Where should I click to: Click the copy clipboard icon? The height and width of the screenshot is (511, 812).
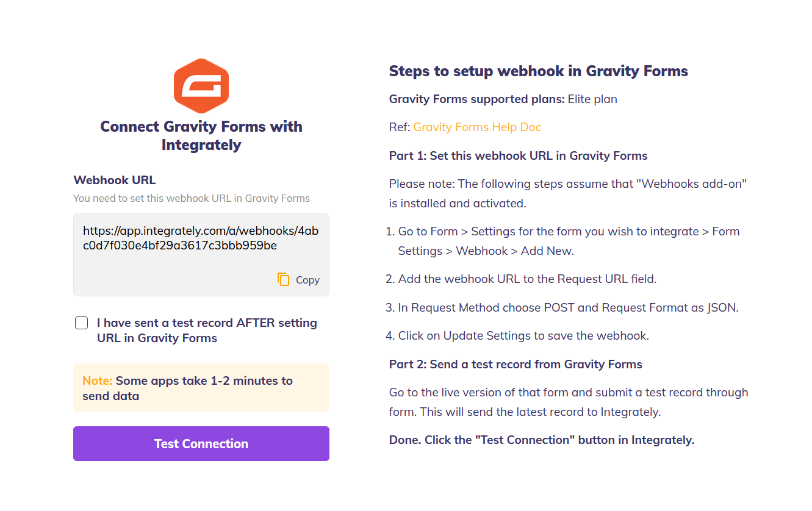click(283, 279)
